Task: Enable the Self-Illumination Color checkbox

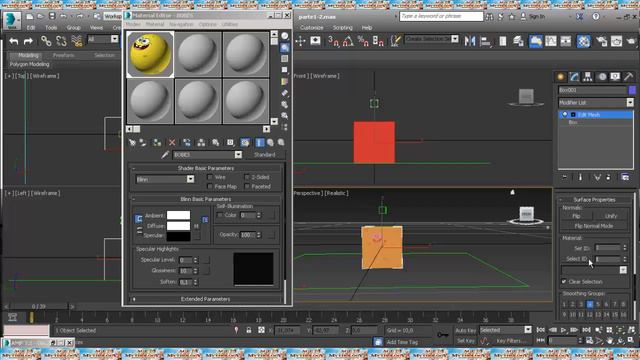Action: pyautogui.click(x=220, y=215)
